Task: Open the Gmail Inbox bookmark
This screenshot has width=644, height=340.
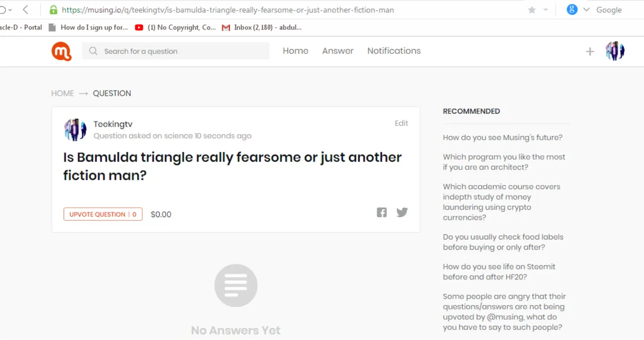Action: tap(262, 27)
